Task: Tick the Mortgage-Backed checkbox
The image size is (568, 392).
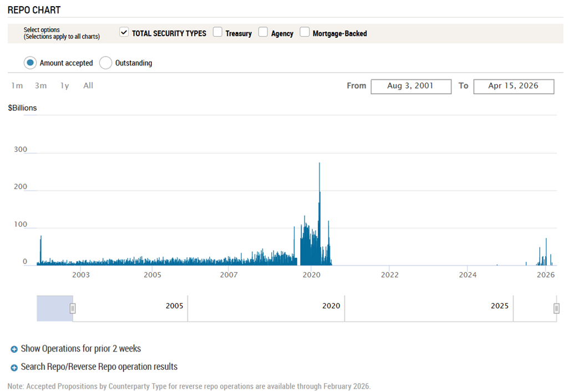Action: [x=305, y=32]
